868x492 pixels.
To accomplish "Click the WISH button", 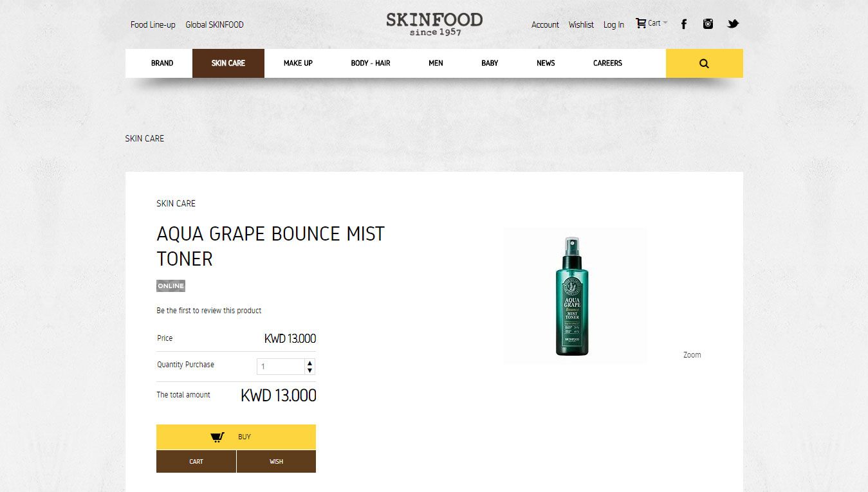I will tap(277, 461).
